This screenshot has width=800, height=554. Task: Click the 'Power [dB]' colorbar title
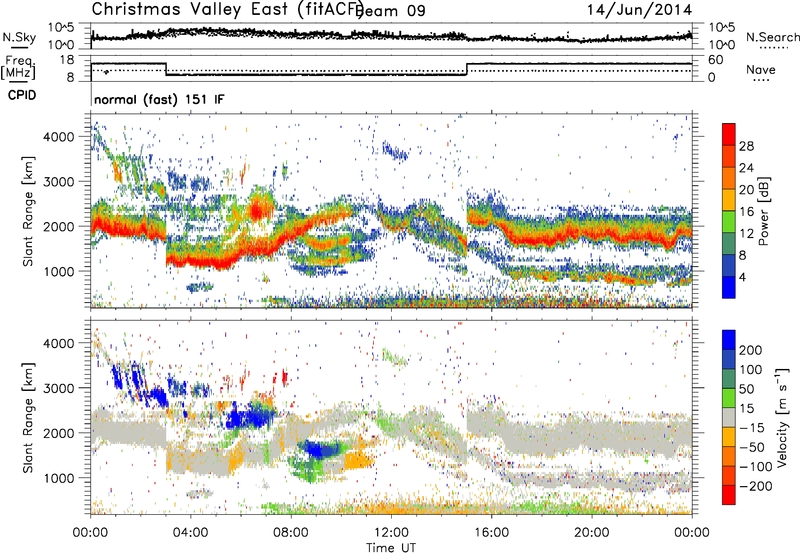[x=763, y=211]
